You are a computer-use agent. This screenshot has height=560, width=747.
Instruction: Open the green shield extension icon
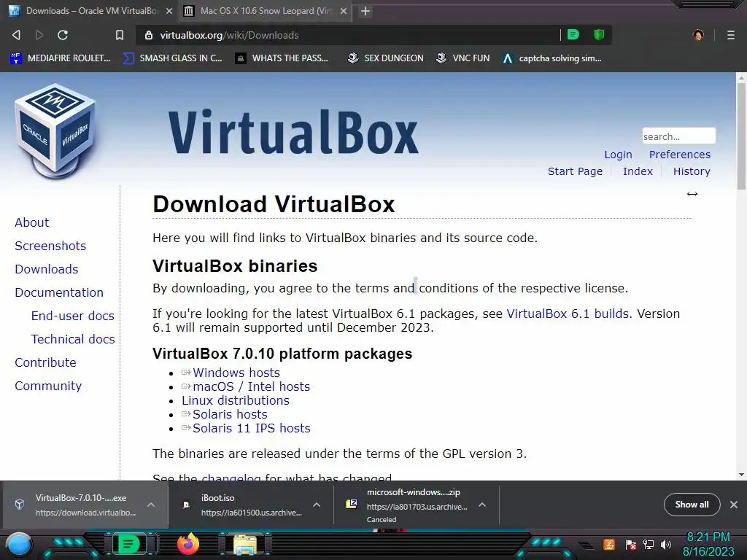(599, 34)
